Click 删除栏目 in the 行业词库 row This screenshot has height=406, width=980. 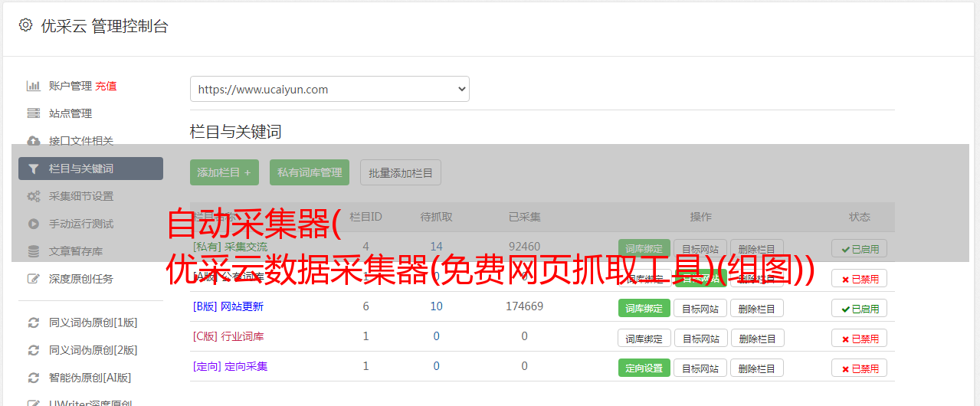(x=757, y=338)
